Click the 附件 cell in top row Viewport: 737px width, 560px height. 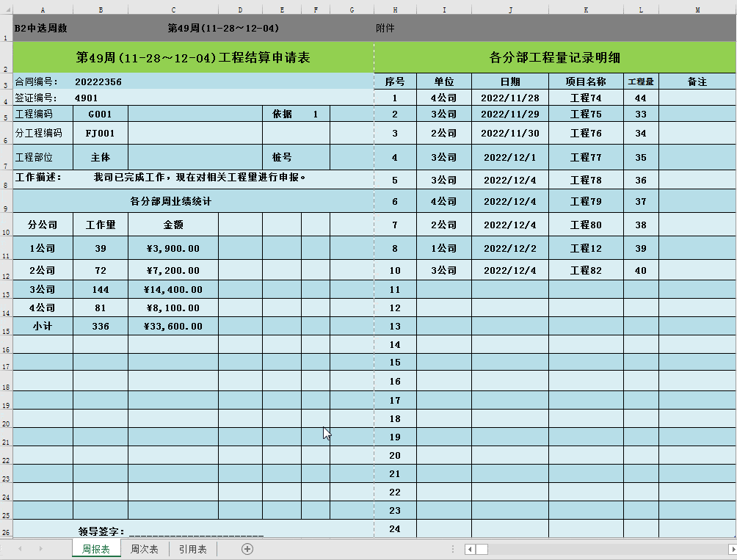(385, 28)
